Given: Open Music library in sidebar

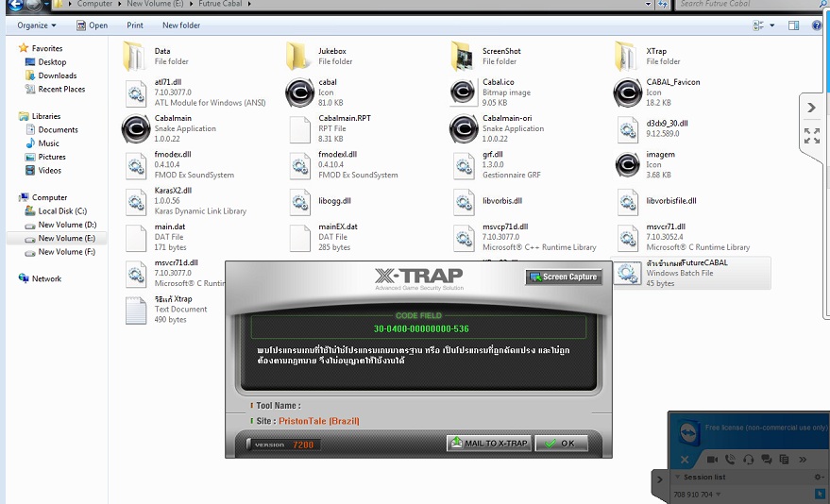Looking at the screenshot, I should point(48,143).
